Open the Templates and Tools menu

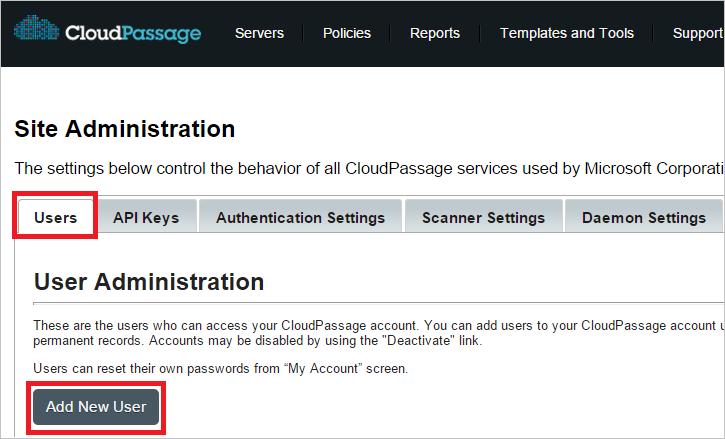coord(567,33)
